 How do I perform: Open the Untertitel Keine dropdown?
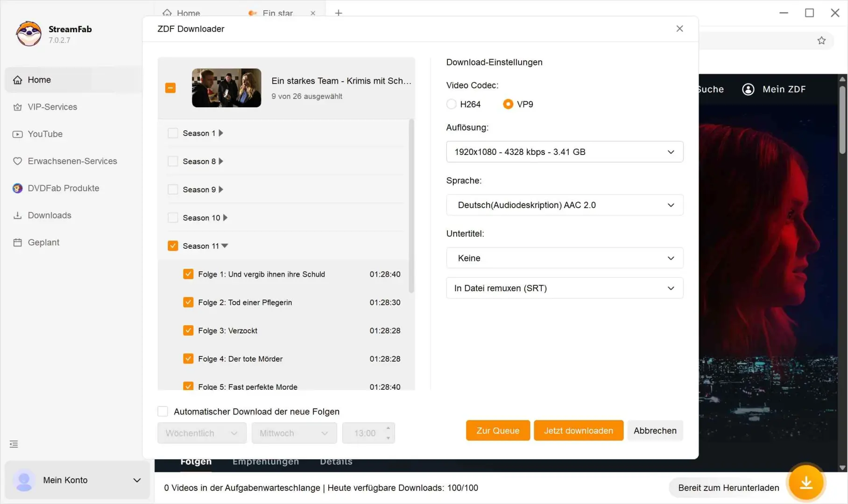point(565,258)
